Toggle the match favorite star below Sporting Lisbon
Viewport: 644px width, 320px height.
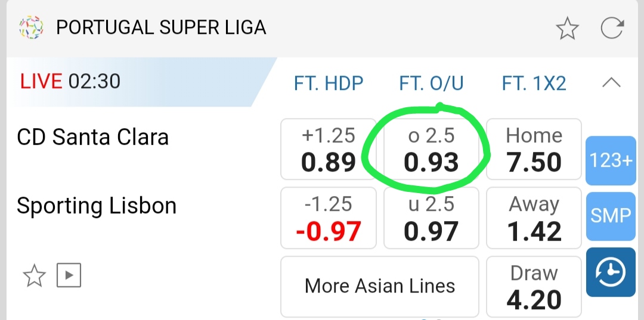(34, 275)
